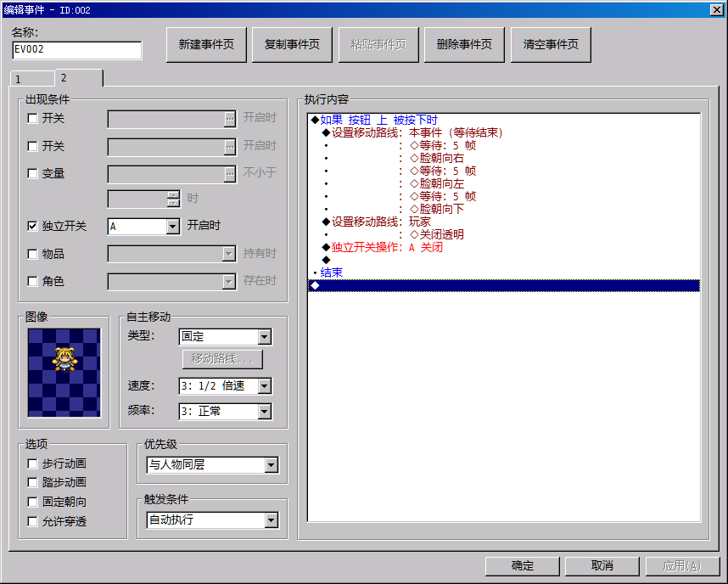The width and height of the screenshot is (728, 584).
Task: Expand the 频率 dropdown
Action: tap(264, 411)
